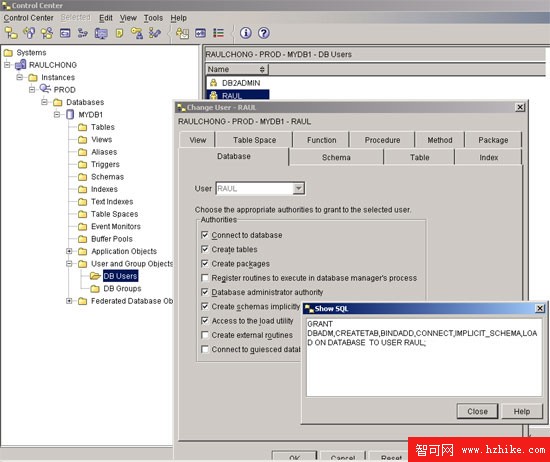Open the License Center key icon

(x=136, y=33)
